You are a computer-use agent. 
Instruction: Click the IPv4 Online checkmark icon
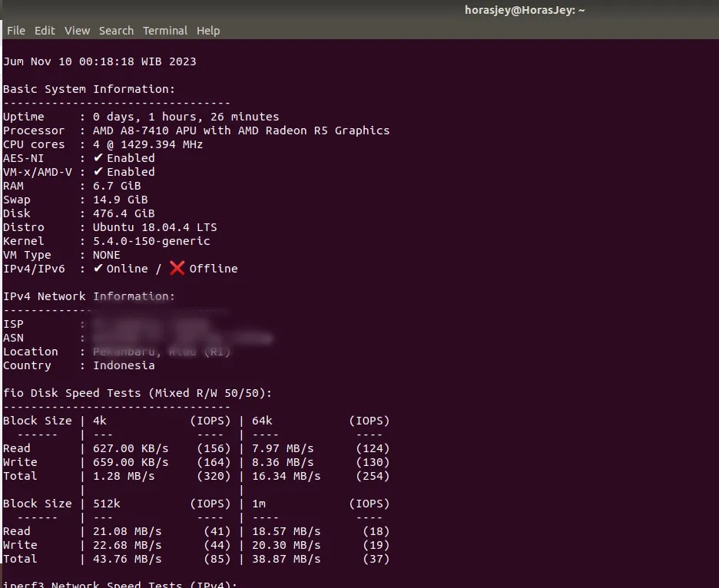point(98,268)
